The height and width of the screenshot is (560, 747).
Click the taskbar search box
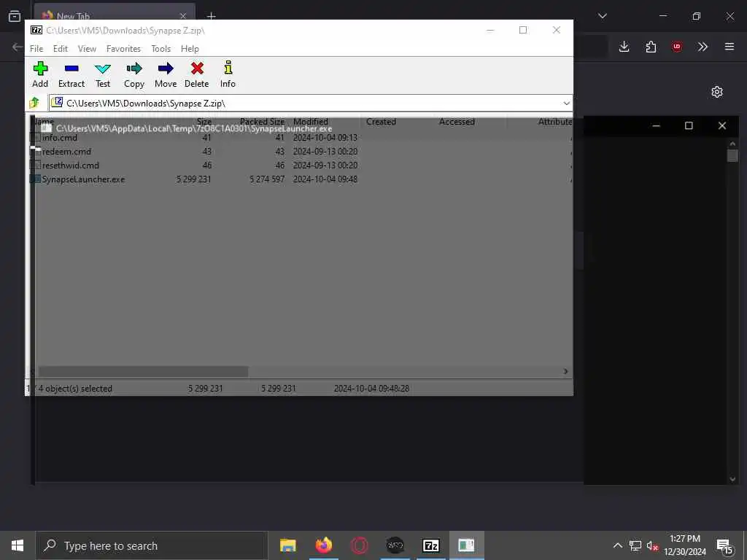point(152,545)
